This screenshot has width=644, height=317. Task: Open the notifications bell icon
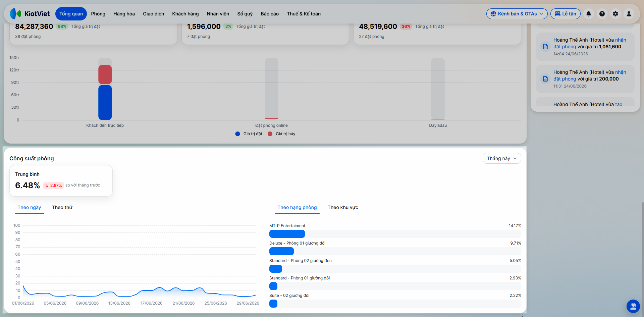click(589, 14)
